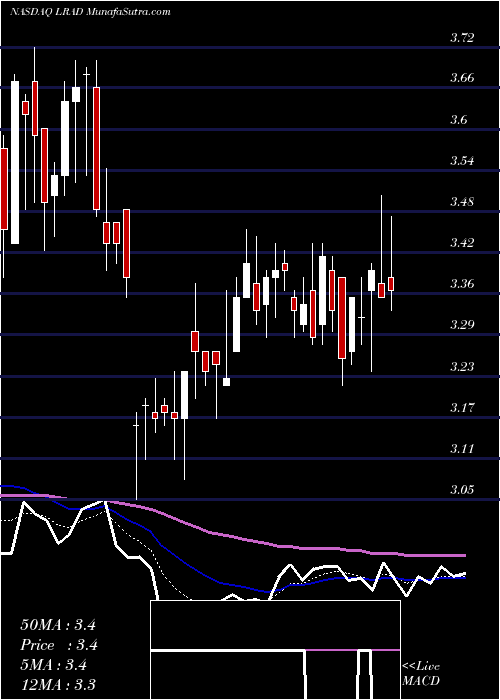500x700 pixels.
Task: Click the 3.72 price axis label
Action: point(462,37)
